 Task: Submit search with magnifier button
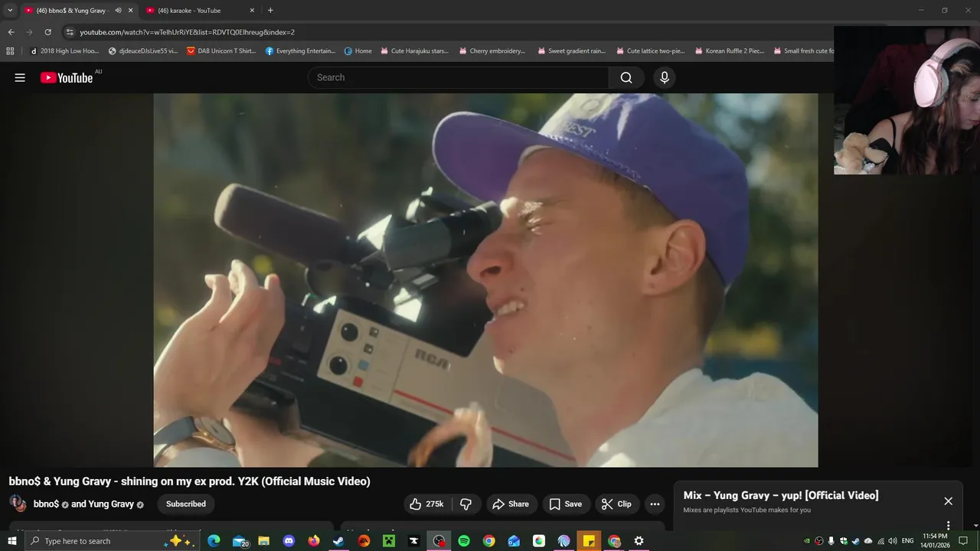pyautogui.click(x=626, y=77)
